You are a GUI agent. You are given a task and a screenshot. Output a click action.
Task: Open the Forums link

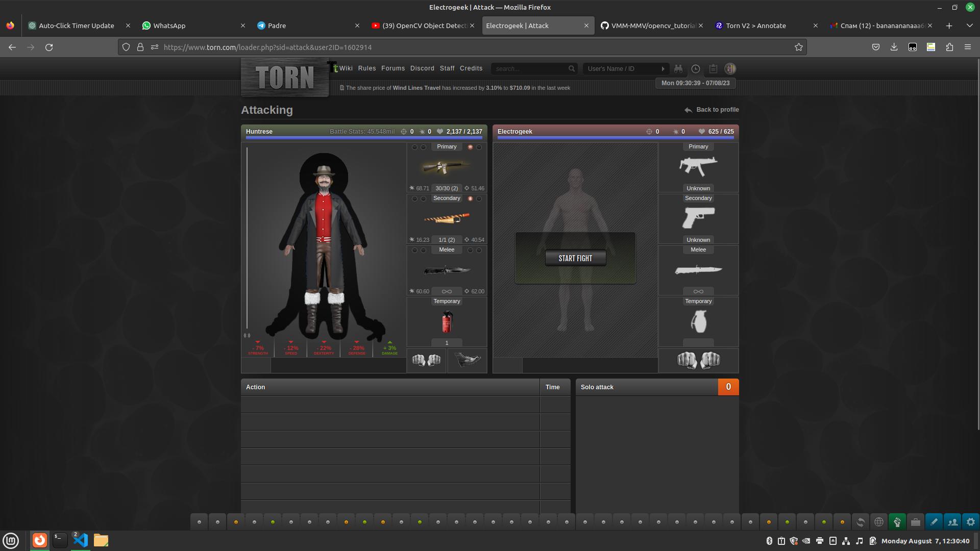393,68
